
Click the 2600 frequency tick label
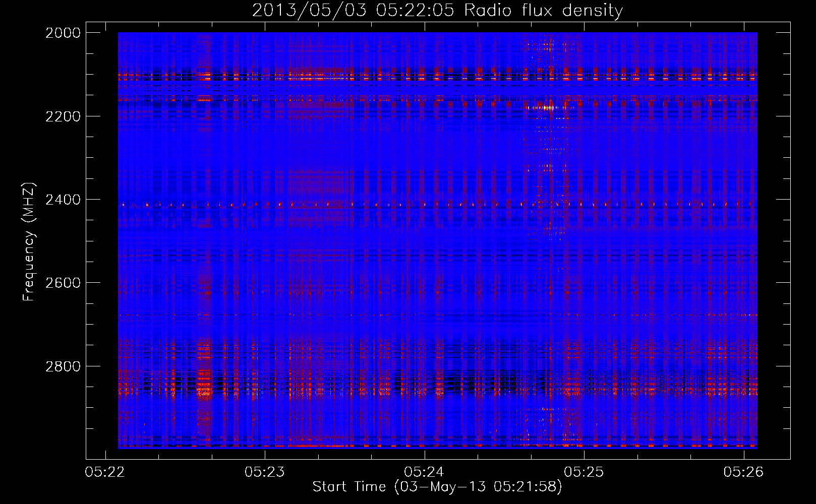(63, 283)
